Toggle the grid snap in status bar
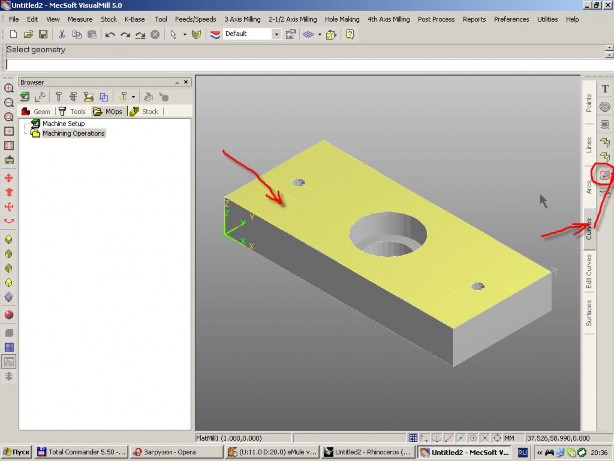 click(x=413, y=438)
